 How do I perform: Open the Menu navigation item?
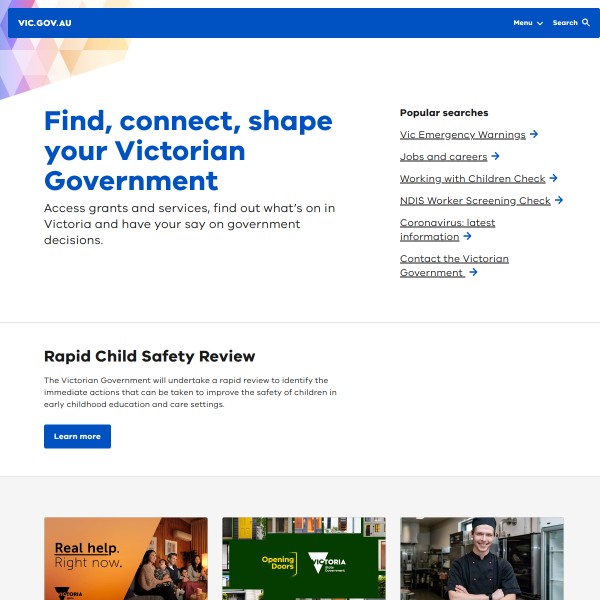tap(523, 23)
